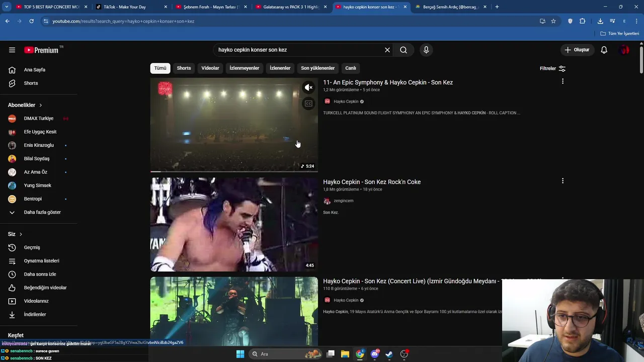Start voice search with microphone icon

[x=426, y=50]
